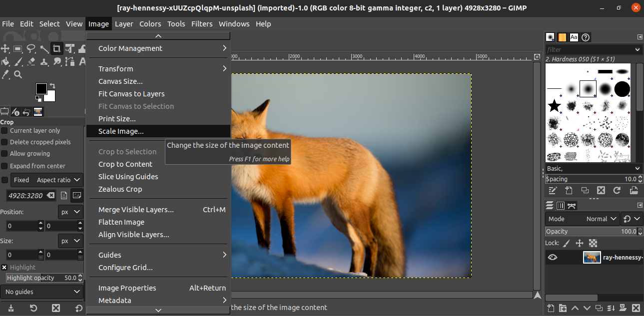Activate the Zoom magnifier tool
Viewport: 644px width, 316px height.
tap(18, 74)
